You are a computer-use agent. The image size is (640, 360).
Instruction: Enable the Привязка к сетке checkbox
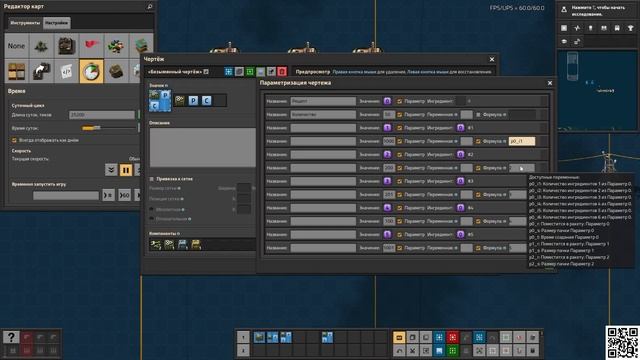point(152,179)
